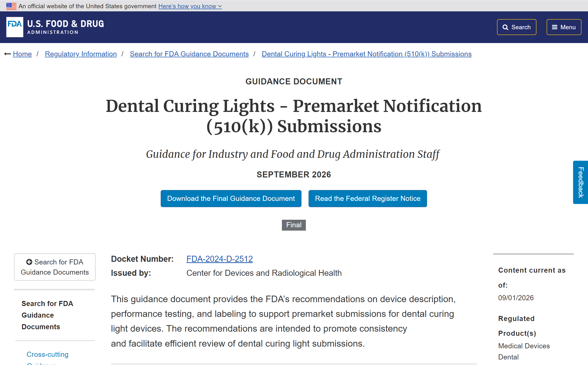This screenshot has width=588, height=365.
Task: Click the Dental regulated product text
Action: (x=508, y=357)
